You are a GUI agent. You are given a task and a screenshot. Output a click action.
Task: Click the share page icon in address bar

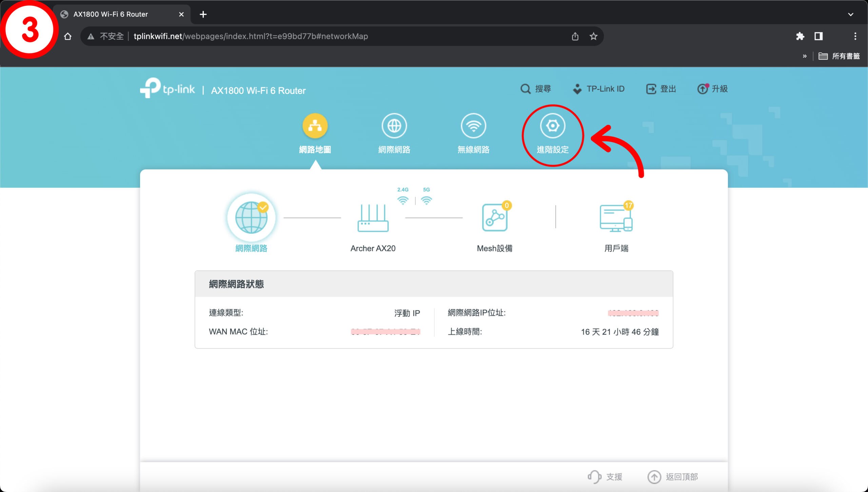click(x=575, y=36)
